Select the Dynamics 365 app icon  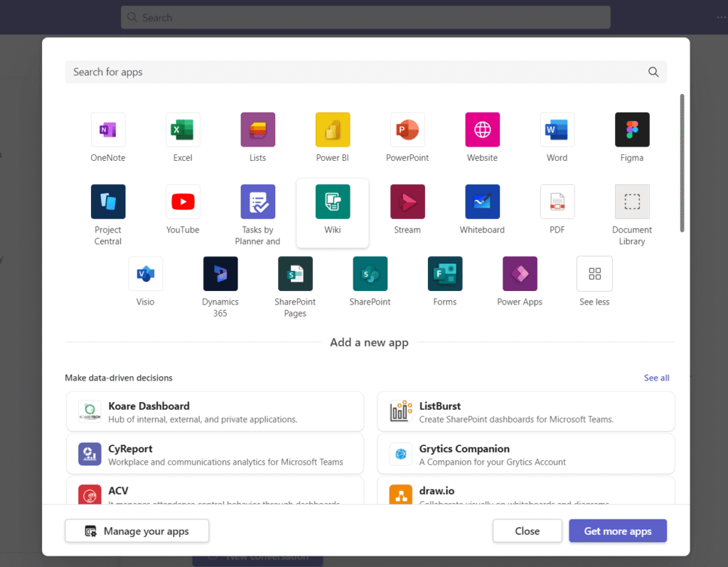[220, 274]
